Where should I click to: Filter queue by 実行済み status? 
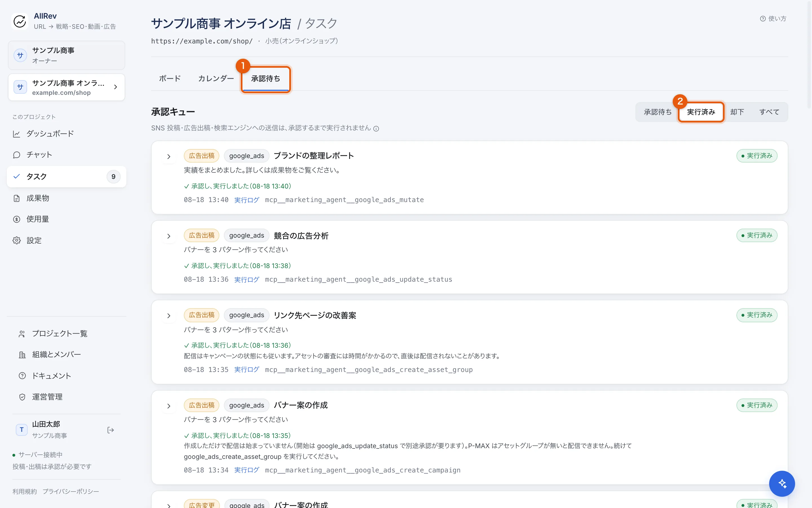(x=701, y=112)
